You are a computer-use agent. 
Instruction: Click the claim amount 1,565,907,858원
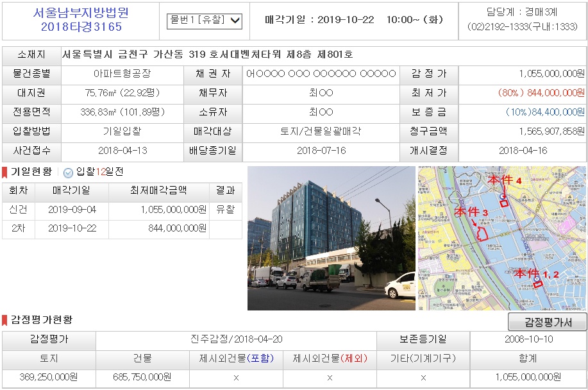[x=551, y=131]
